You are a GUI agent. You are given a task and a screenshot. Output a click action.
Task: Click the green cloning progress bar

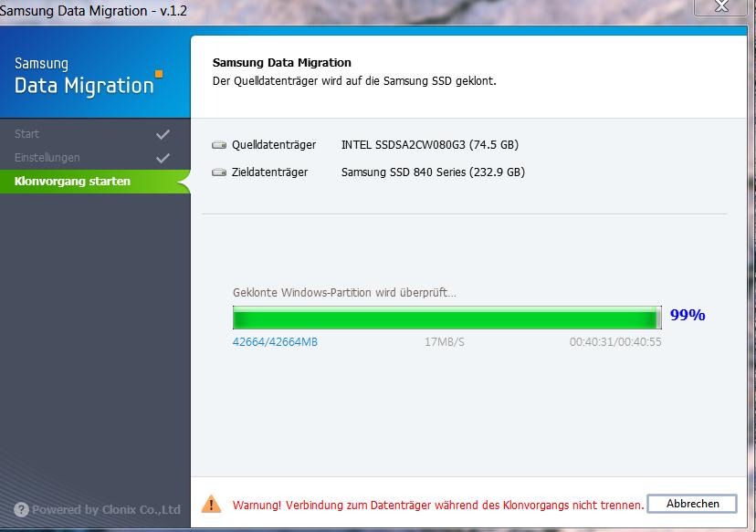pyautogui.click(x=447, y=318)
